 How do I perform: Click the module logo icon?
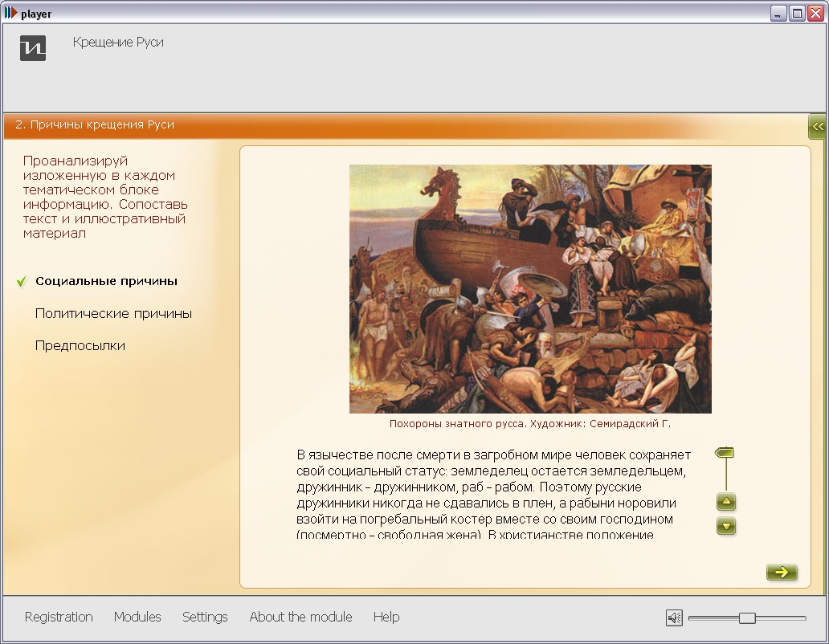pos(33,48)
